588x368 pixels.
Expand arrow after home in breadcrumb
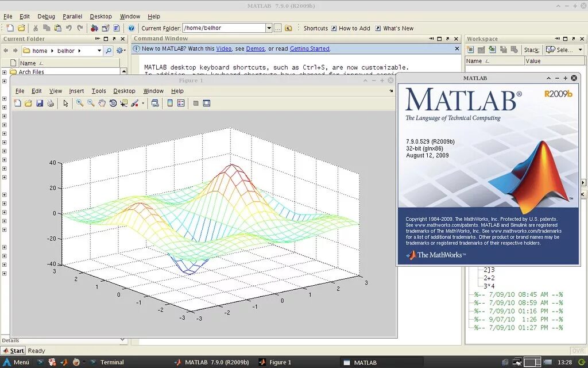(52, 51)
